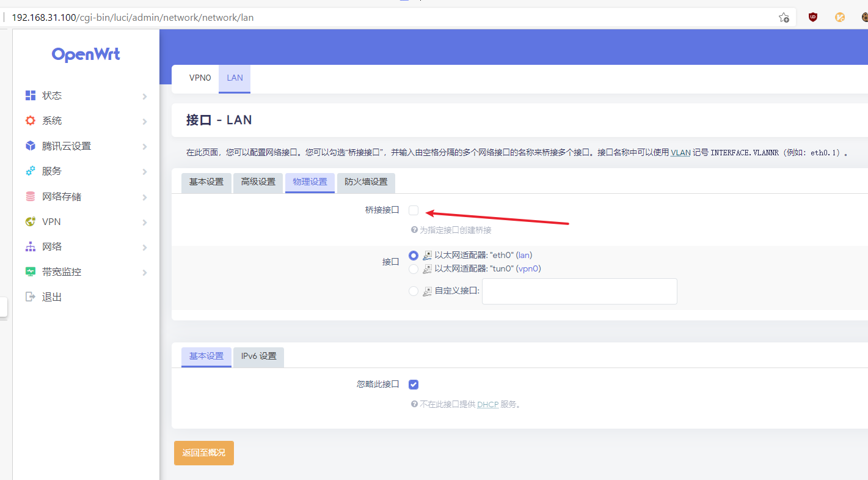Image resolution: width=868 pixels, height=480 pixels.
Task: Select the tun0 adapter radio button
Action: [x=414, y=268]
